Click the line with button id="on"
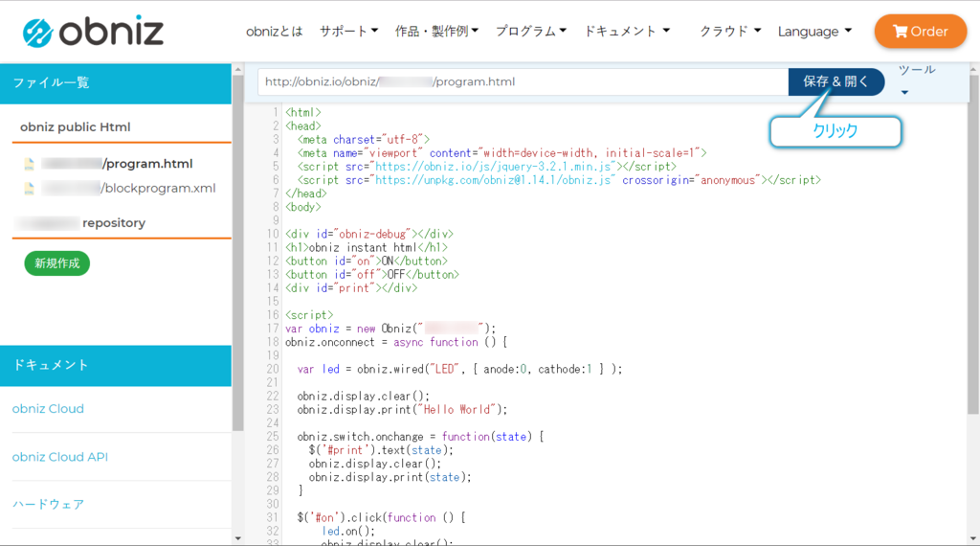 click(x=367, y=261)
